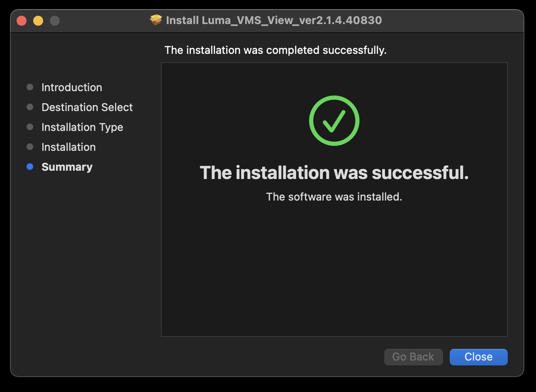
Task: Click the dot next to Installation Type
Action: 29,127
